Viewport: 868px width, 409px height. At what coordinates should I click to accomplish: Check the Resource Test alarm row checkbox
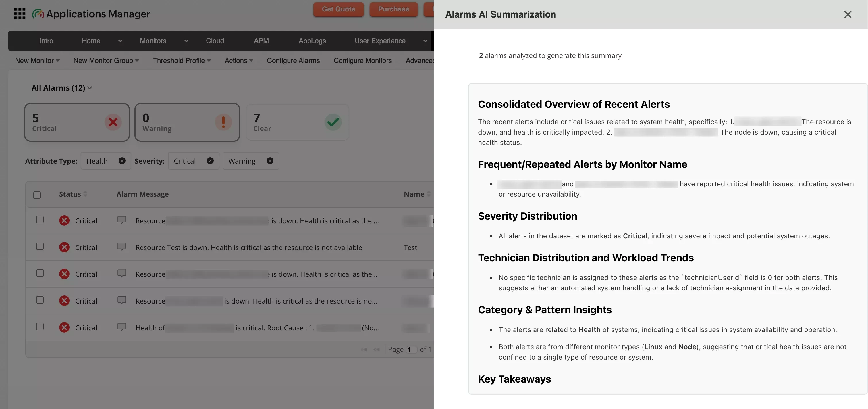coord(40,247)
